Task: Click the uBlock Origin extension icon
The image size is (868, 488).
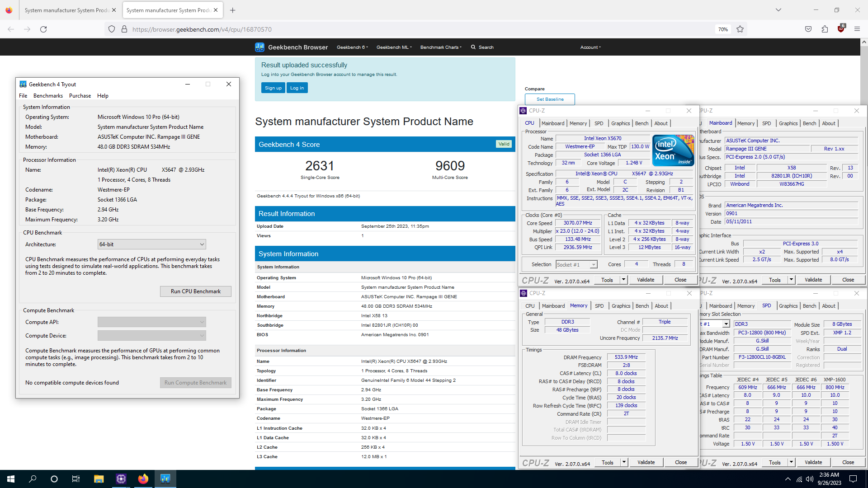Action: tap(841, 28)
